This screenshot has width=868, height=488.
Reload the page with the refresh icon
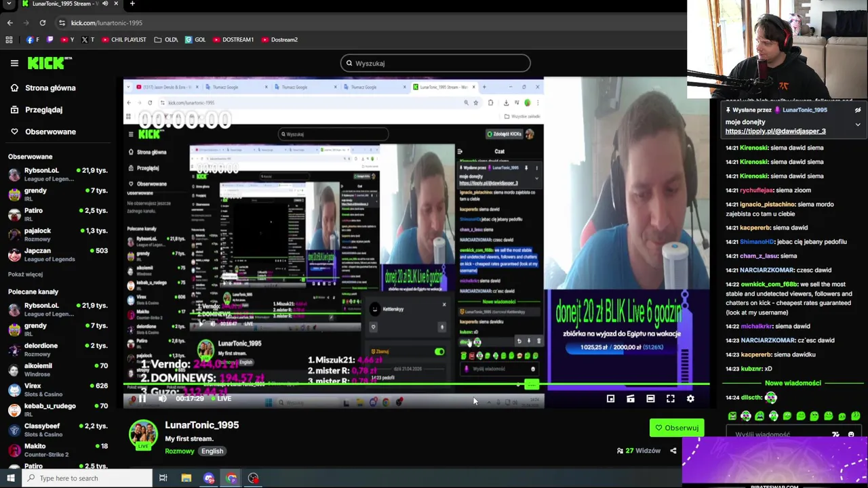coord(42,22)
